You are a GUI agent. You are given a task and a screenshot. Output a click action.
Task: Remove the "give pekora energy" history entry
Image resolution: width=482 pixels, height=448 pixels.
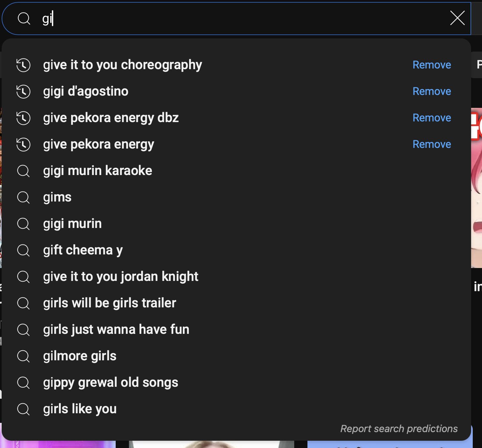tap(432, 144)
